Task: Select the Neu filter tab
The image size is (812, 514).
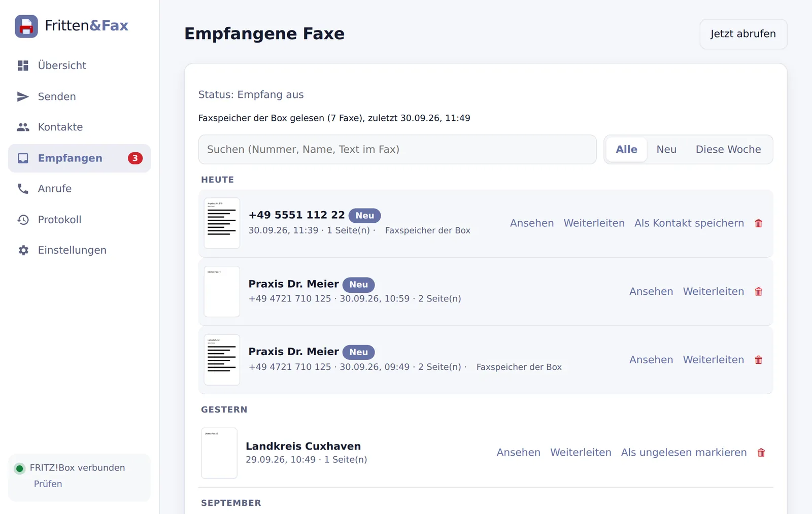Action: click(666, 150)
